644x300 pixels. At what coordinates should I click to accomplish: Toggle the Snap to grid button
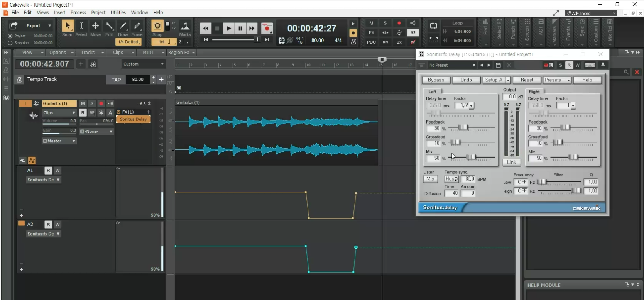pos(157,26)
